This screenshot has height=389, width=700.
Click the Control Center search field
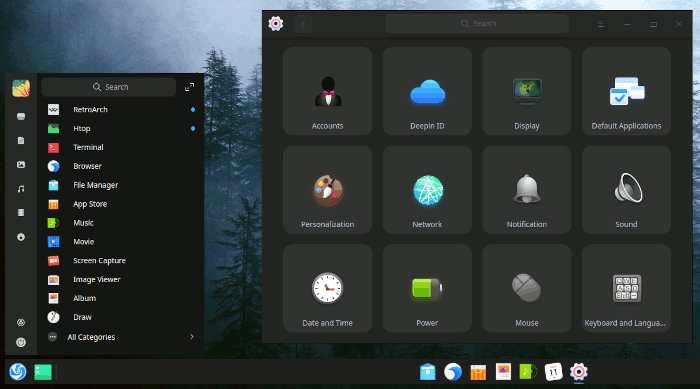click(477, 24)
